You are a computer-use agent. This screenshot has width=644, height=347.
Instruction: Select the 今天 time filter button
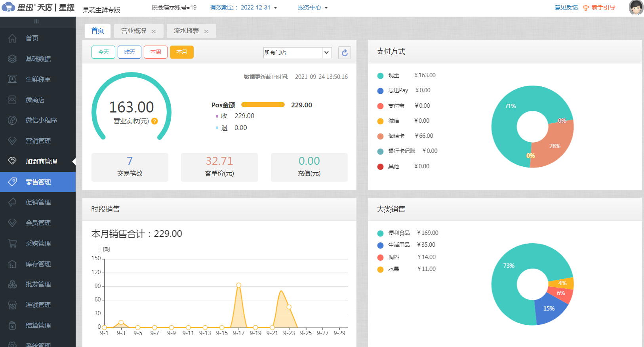pyautogui.click(x=103, y=52)
